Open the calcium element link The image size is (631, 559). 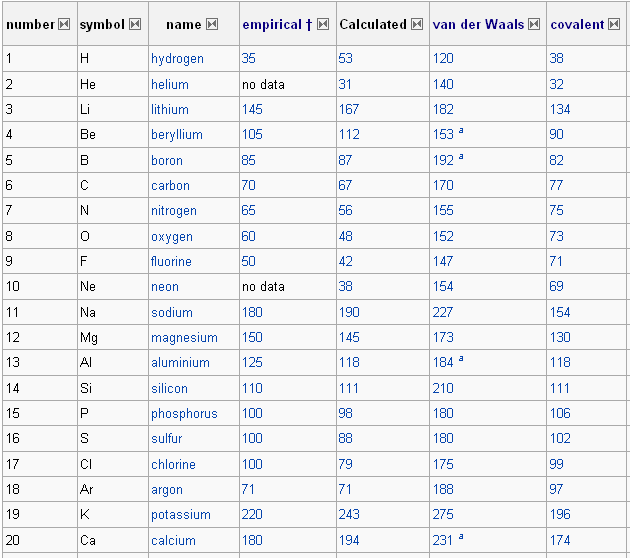[x=173, y=541]
